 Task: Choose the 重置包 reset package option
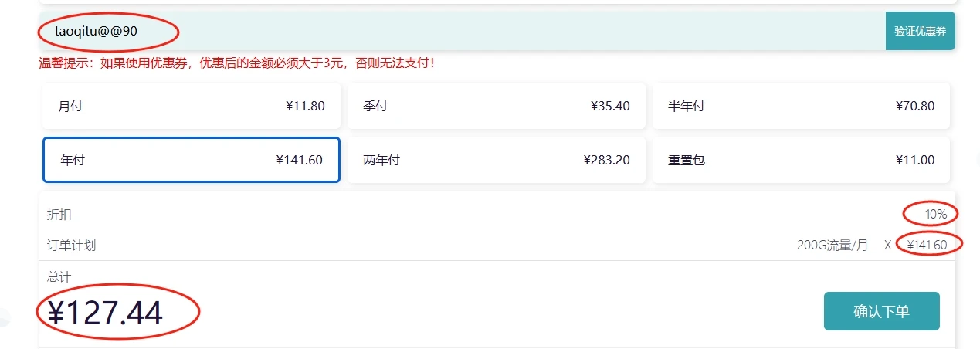click(x=801, y=160)
